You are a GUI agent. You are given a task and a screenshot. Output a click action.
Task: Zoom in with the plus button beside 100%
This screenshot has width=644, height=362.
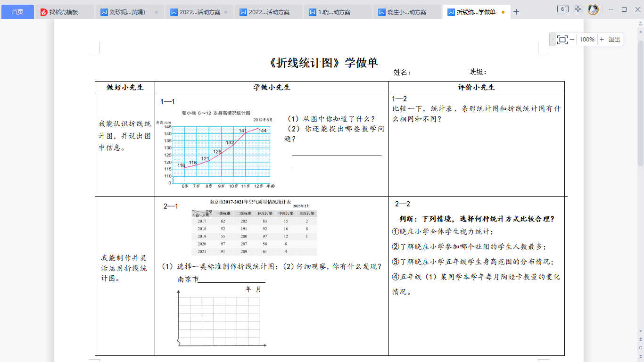pyautogui.click(x=602, y=40)
